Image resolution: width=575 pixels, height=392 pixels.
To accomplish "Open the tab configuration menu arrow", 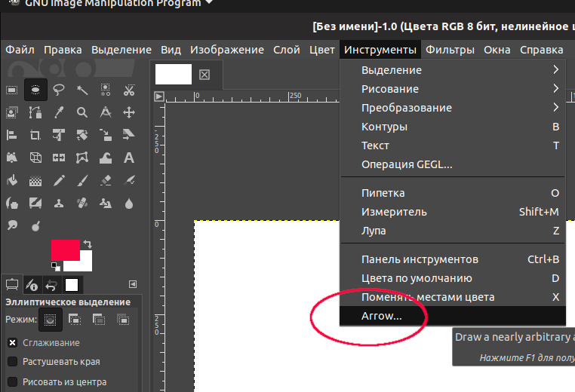I will pos(133,284).
